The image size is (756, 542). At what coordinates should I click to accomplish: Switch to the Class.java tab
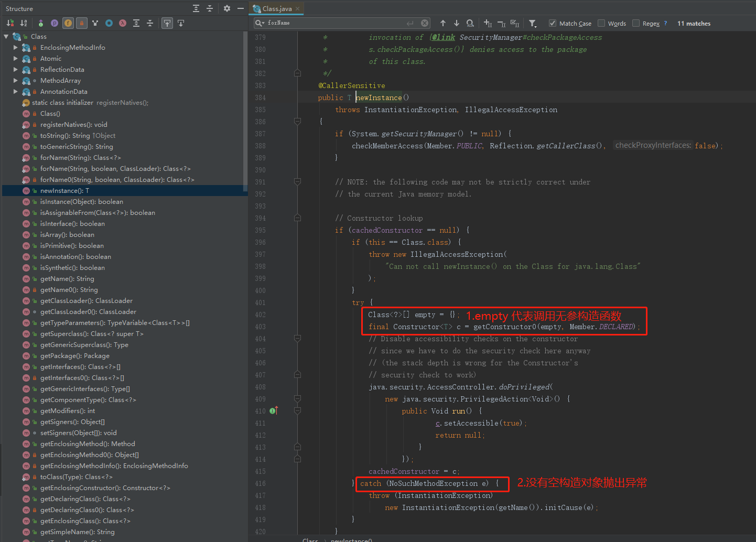277,8
